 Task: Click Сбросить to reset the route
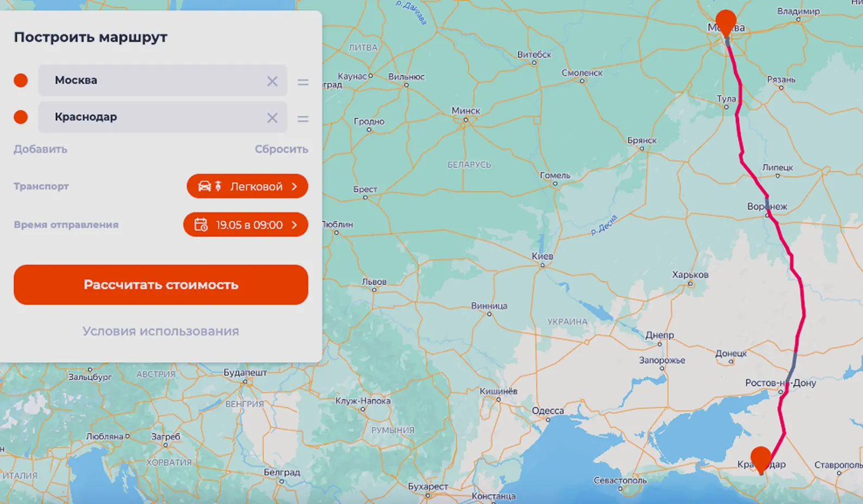pyautogui.click(x=281, y=149)
